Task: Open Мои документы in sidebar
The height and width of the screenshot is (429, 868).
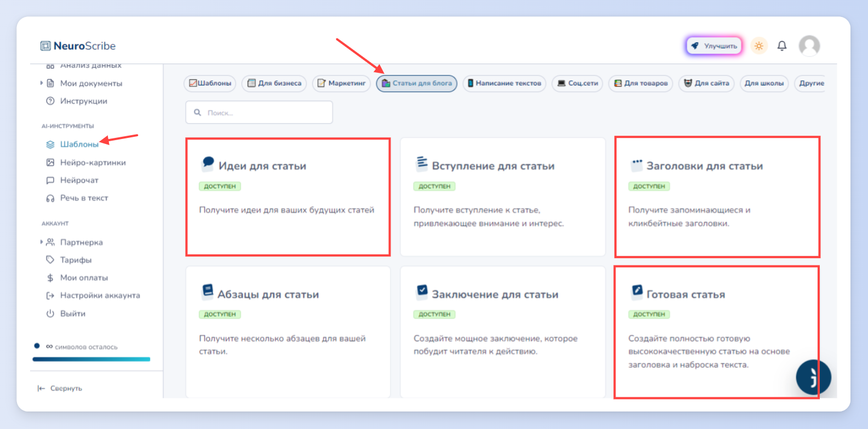Action: pyautogui.click(x=91, y=83)
